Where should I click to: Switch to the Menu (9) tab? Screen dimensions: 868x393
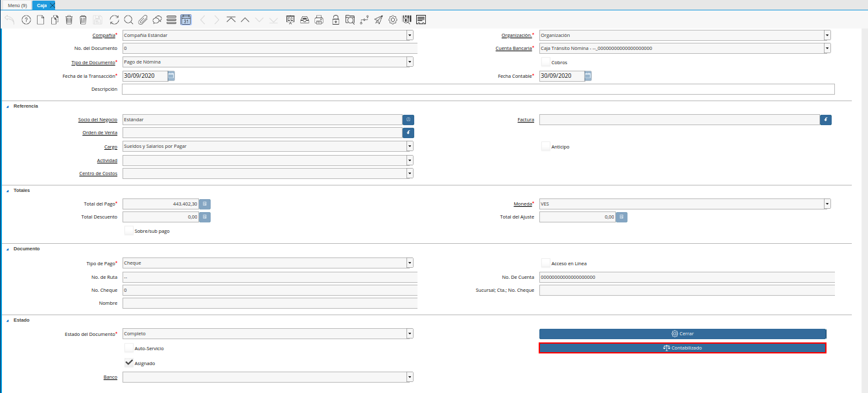(17, 5)
